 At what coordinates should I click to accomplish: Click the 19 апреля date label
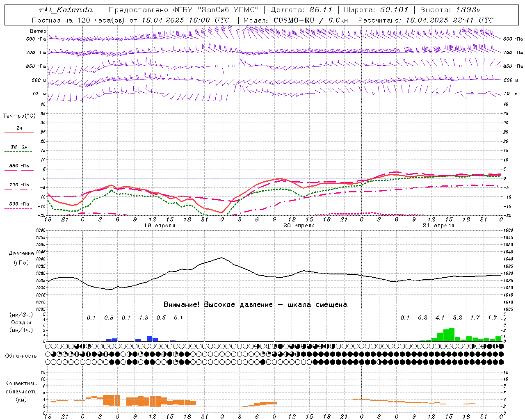[160, 225]
